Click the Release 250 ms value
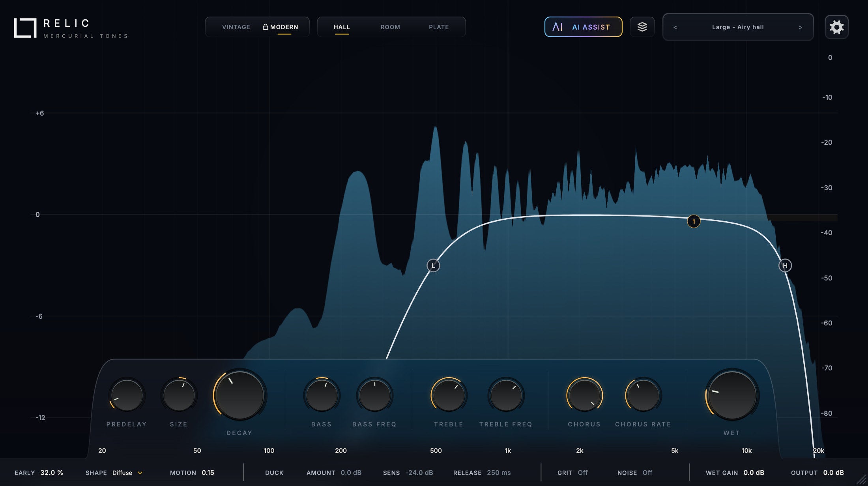868x486 pixels. click(499, 473)
